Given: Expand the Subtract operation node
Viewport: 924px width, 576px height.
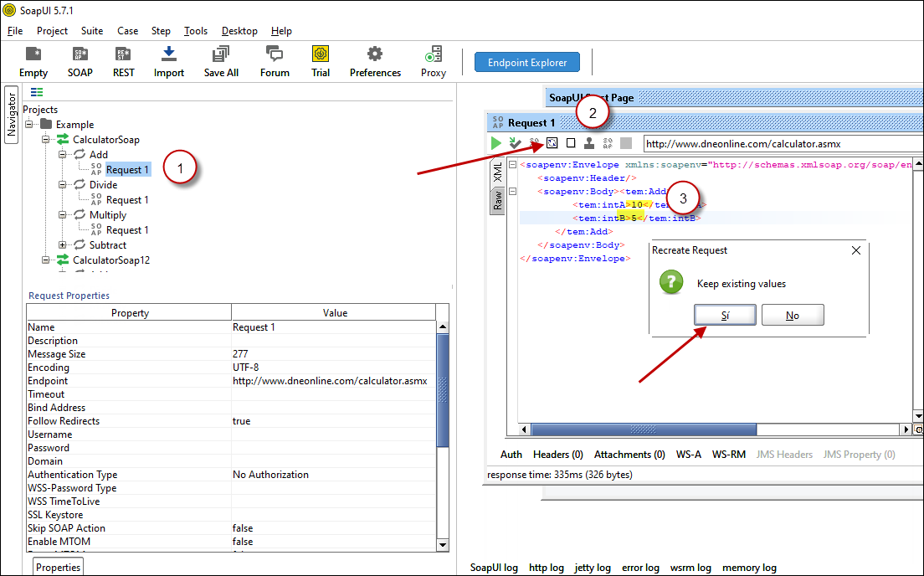Looking at the screenshot, I should (63, 244).
